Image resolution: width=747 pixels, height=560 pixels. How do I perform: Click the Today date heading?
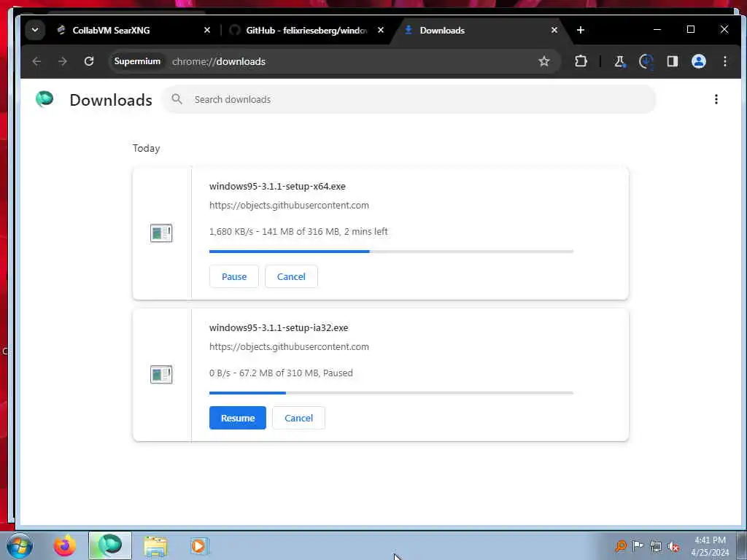pyautogui.click(x=146, y=148)
